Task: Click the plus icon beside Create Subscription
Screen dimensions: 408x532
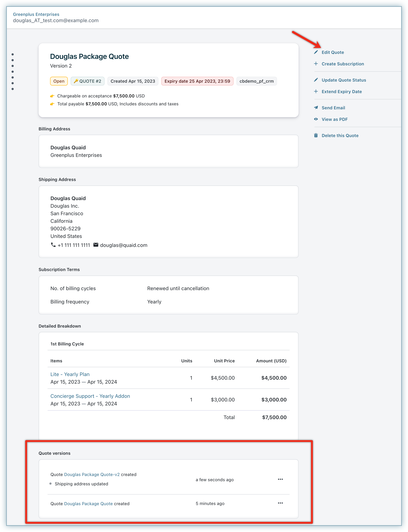Action: coord(316,64)
